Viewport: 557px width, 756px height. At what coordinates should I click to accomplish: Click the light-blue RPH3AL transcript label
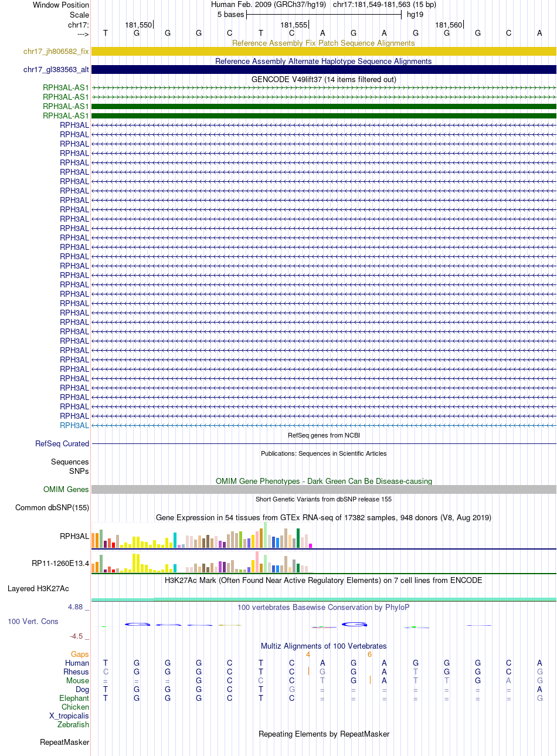pyautogui.click(x=74, y=425)
